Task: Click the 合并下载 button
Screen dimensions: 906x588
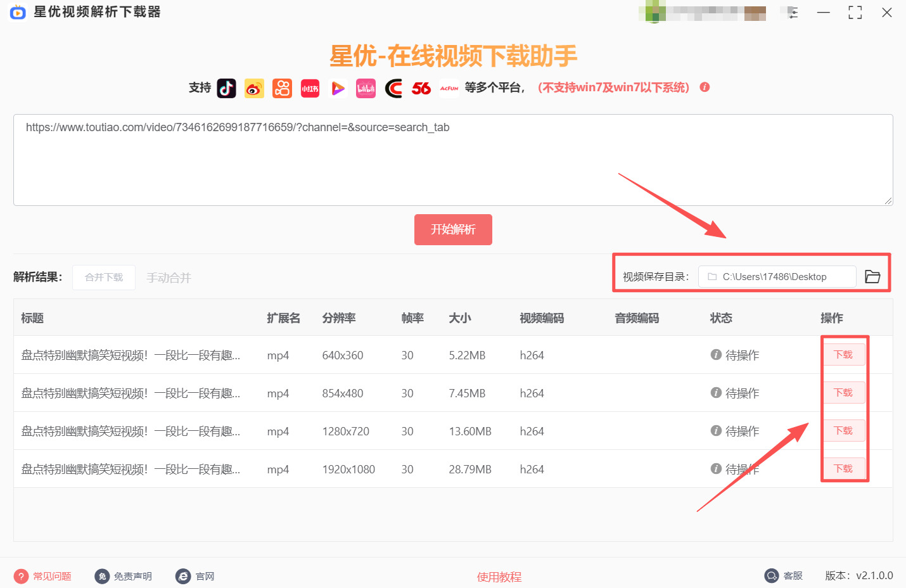Action: pos(104,278)
